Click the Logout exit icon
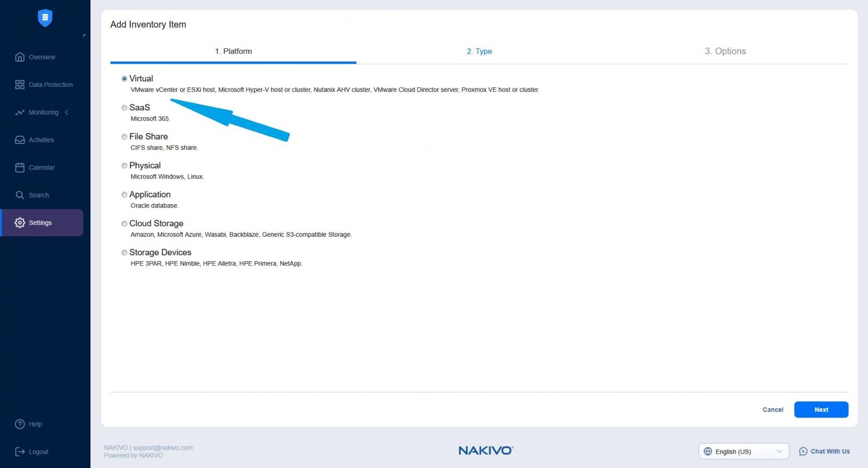Screen dimensions: 868x468 coord(20,452)
